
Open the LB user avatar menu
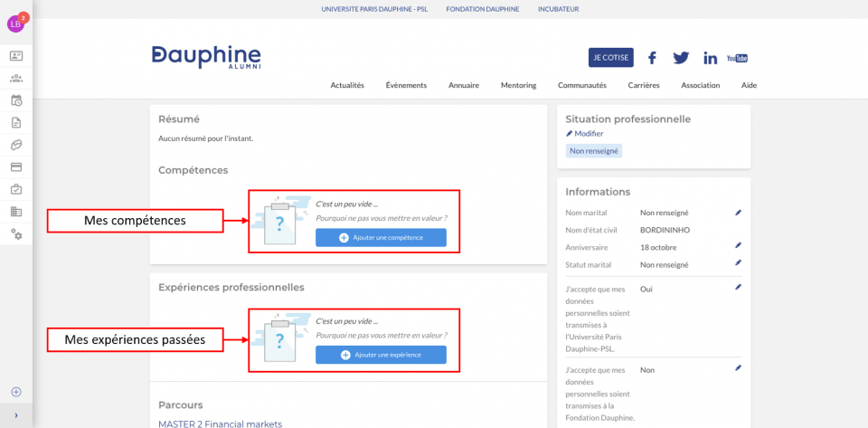tap(16, 24)
